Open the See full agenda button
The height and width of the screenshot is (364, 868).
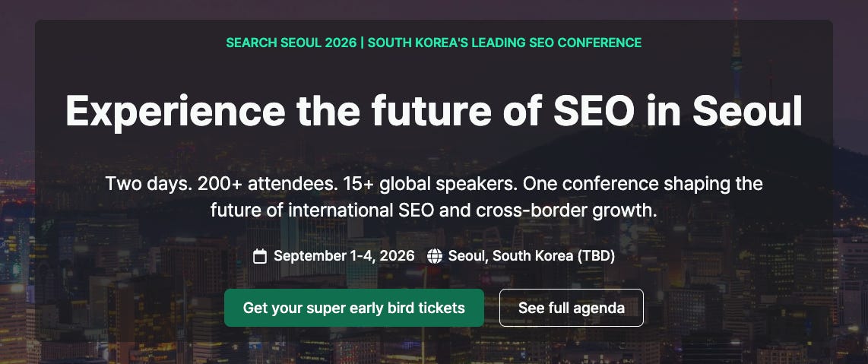pos(572,308)
